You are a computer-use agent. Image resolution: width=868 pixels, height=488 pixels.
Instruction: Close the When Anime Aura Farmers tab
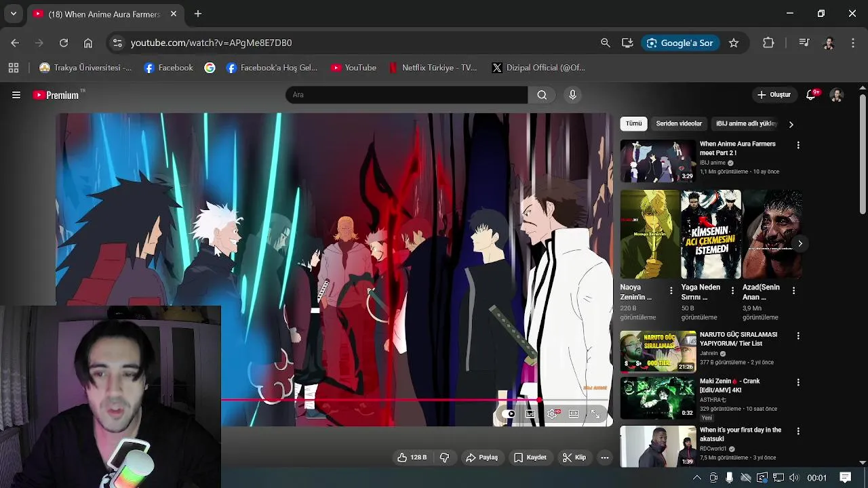tap(174, 14)
